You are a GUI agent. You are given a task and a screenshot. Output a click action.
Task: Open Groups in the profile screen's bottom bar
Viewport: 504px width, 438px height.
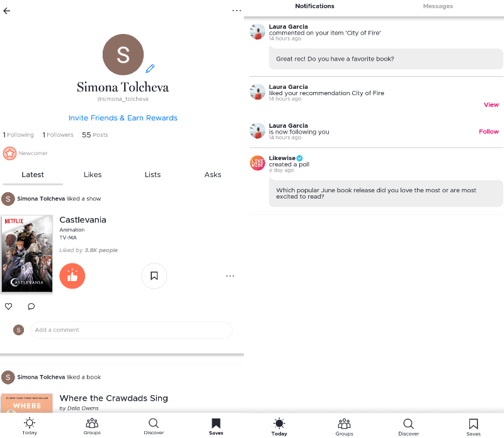[x=92, y=426]
